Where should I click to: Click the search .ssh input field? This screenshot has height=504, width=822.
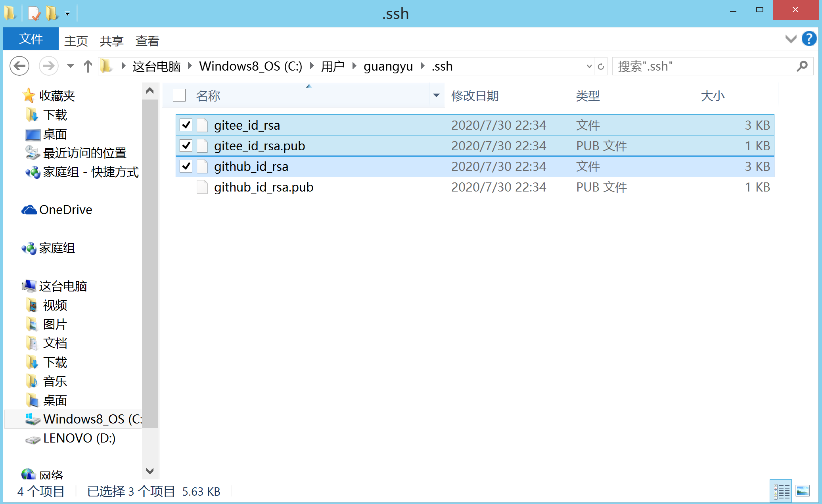(694, 66)
